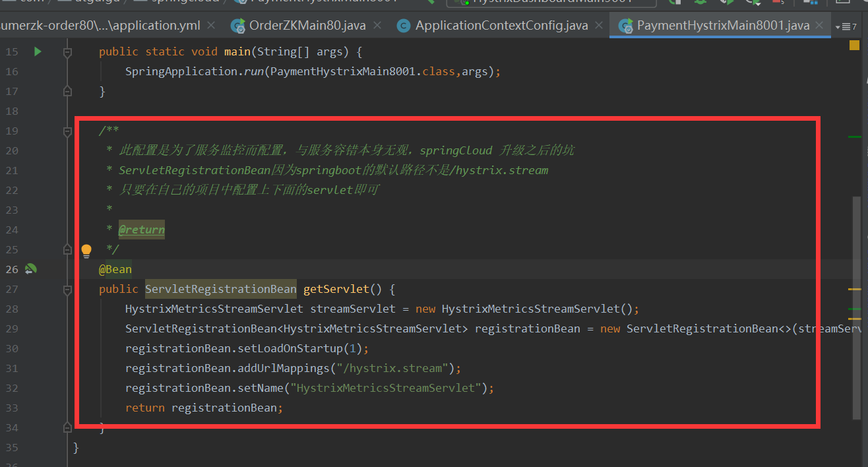Run main method from line 15 gutter arrow

[38, 51]
